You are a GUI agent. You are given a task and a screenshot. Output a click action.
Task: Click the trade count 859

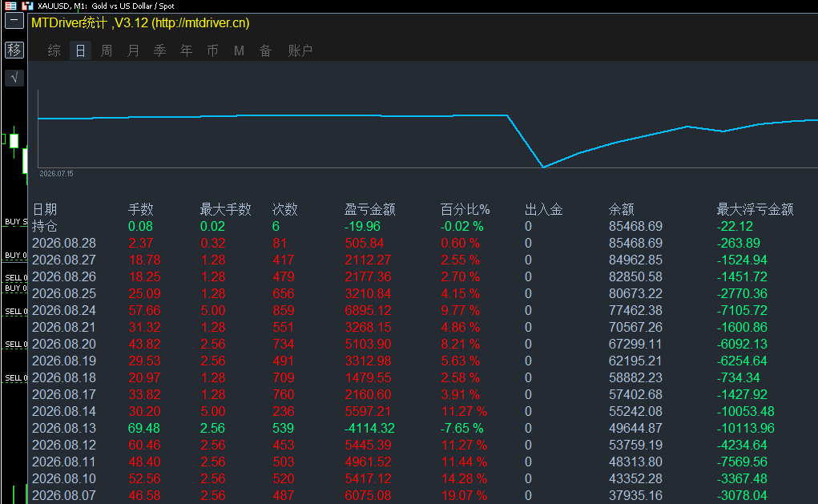point(284,310)
